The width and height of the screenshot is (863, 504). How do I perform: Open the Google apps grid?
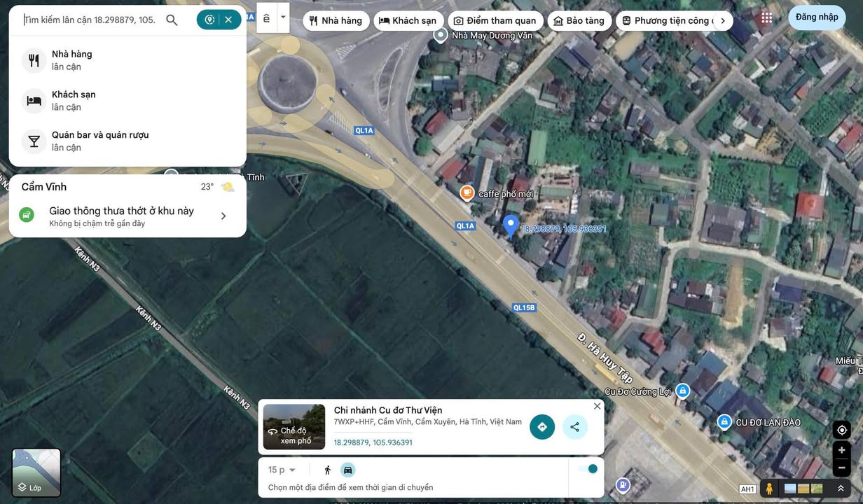click(766, 18)
